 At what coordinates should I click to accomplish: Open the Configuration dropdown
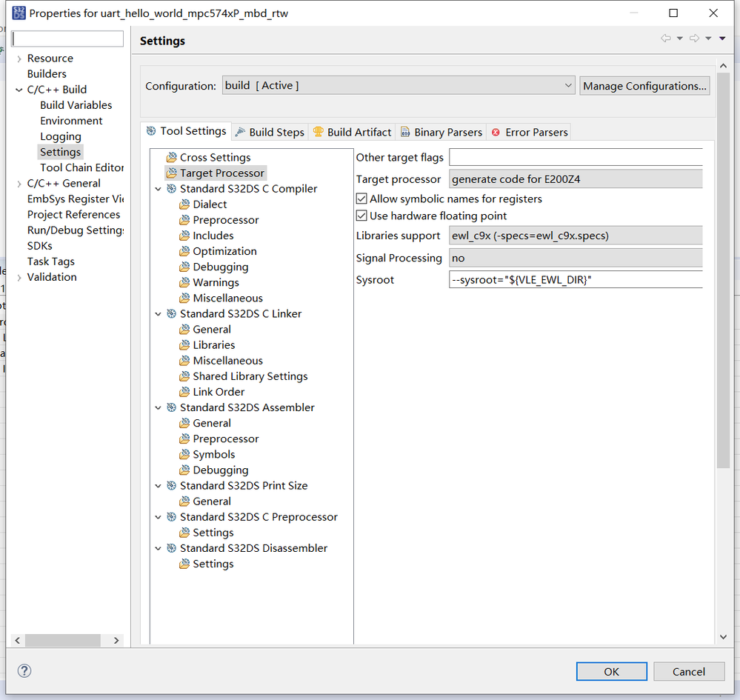(x=399, y=86)
